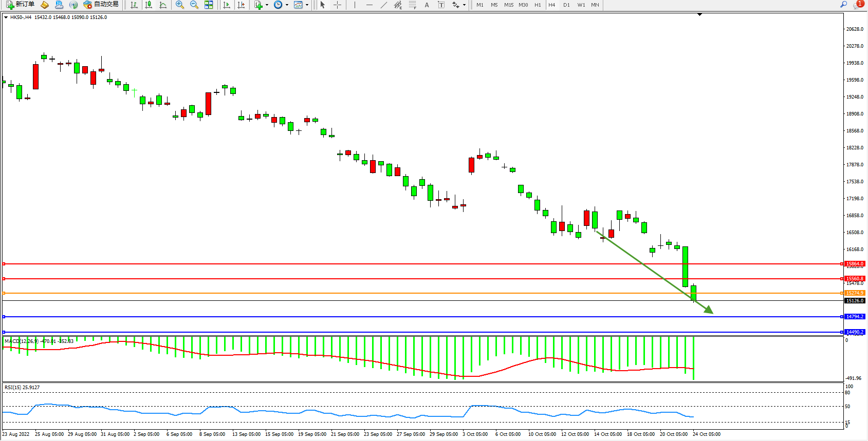Click the H1 timeframe button

[538, 5]
